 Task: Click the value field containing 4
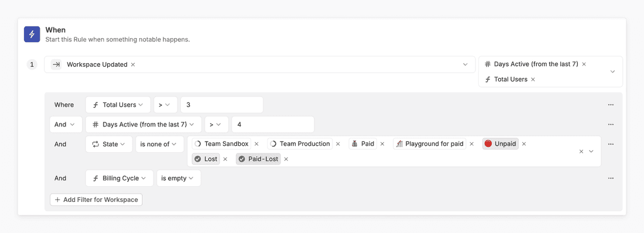pos(273,125)
